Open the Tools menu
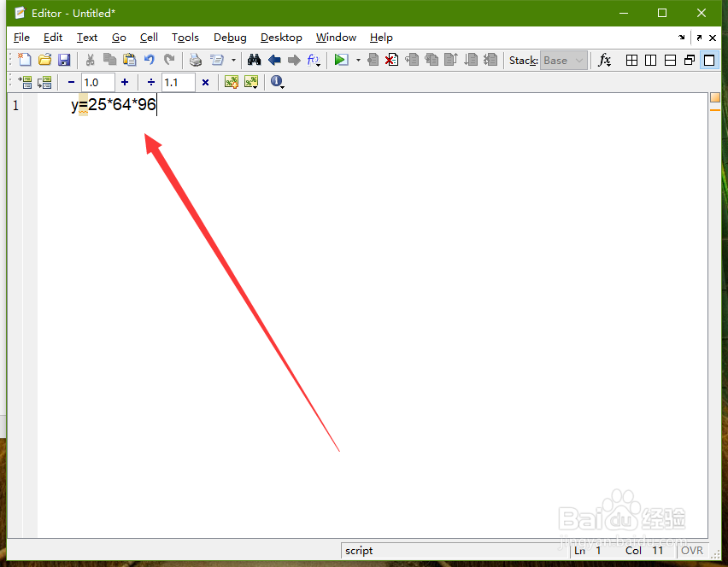The height and width of the screenshot is (567, 728). click(x=185, y=38)
